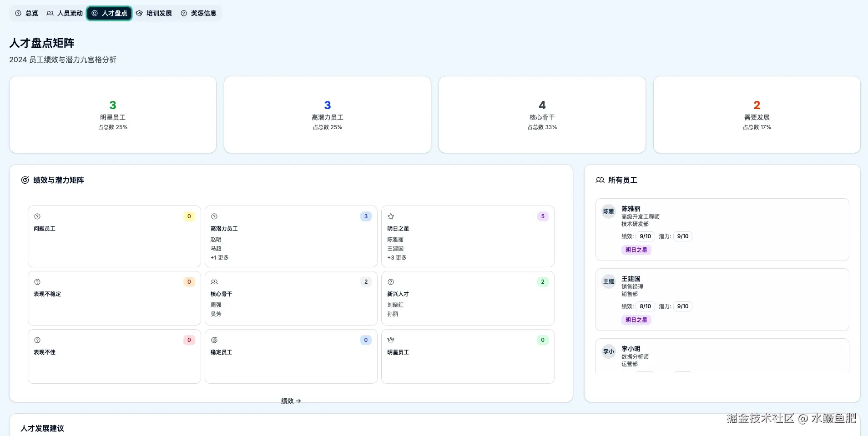Click 王建国's avatar in the employee list
Image resolution: width=868 pixels, height=436 pixels.
pos(609,281)
